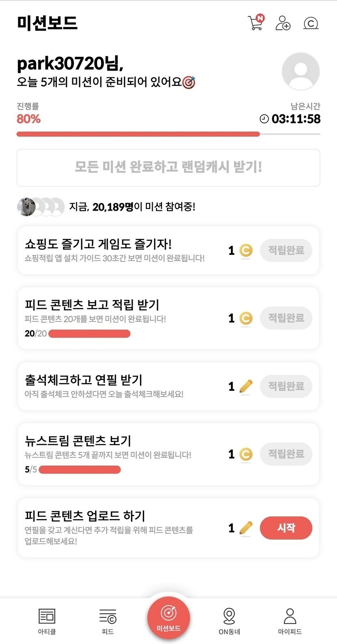
Task: Open the 쇼핑도 즐기고 게임도 즐기자 mission
Action: click(114, 250)
